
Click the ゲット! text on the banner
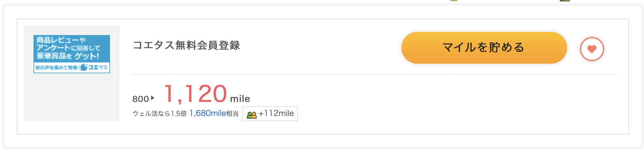[87, 56]
